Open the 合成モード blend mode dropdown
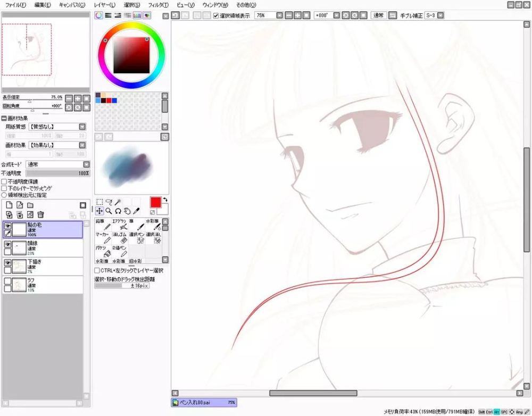 point(57,164)
